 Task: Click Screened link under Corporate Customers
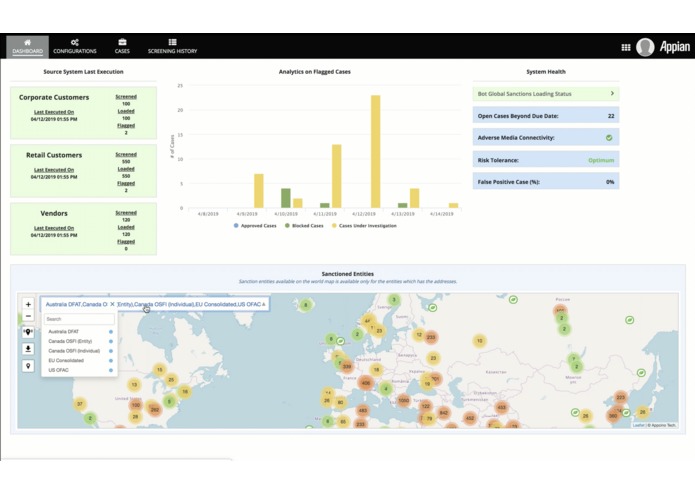click(126, 97)
